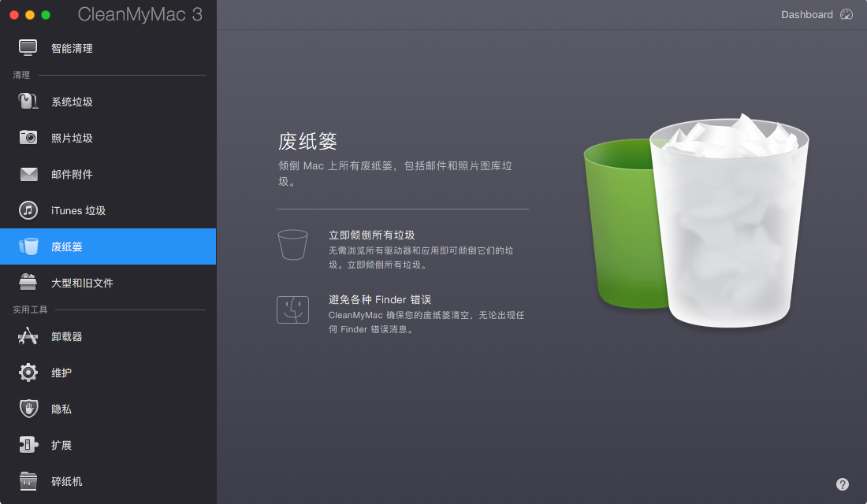Click the text starting with CleanMyMac 确保您的废纸篓清空
This screenshot has width=867, height=504.
426,322
